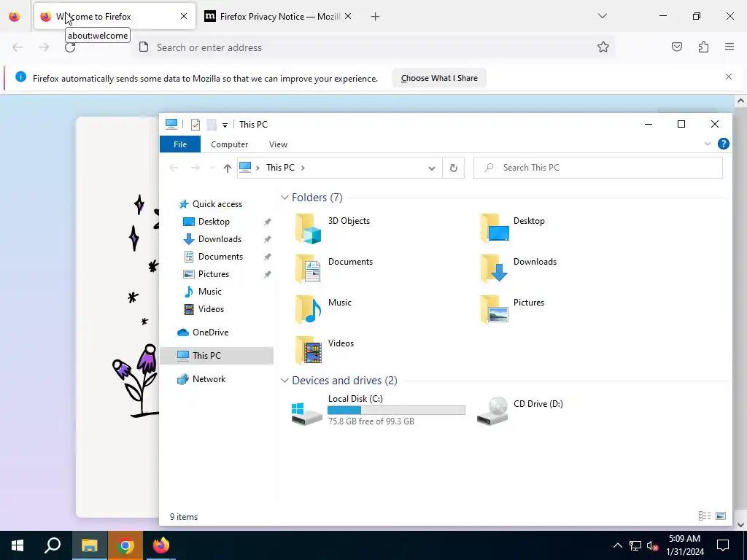Select the Pictures folder in Folders group

(513, 309)
